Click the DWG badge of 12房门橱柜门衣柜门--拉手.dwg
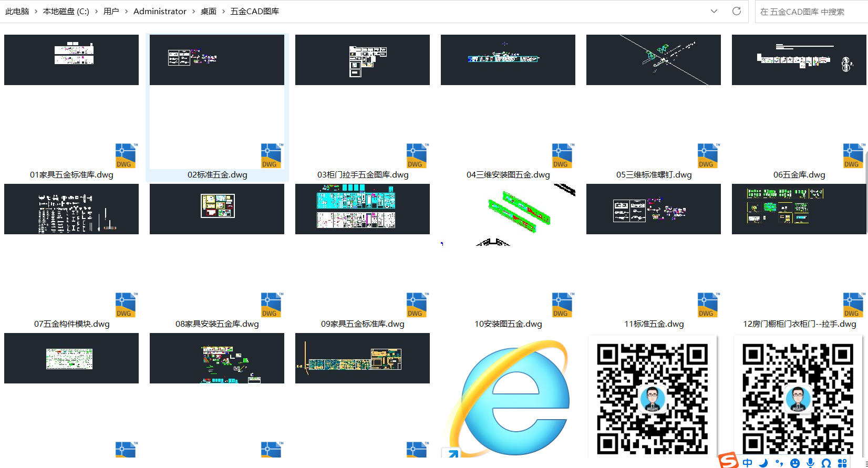 point(853,305)
